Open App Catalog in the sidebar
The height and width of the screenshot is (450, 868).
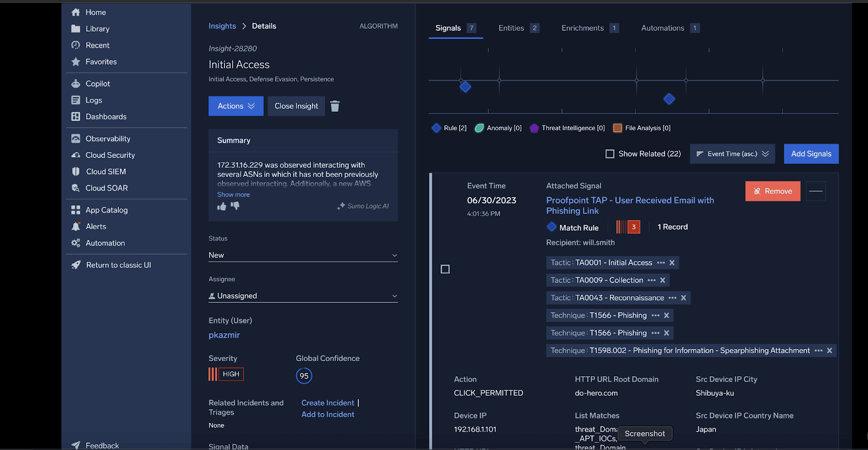pos(106,210)
